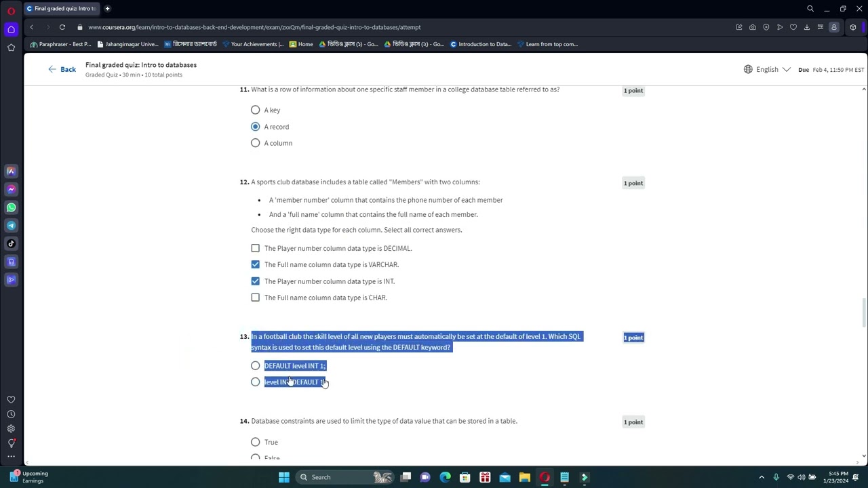Select 'A record' radio option
Viewport: 868px width, 488px height.
point(255,127)
